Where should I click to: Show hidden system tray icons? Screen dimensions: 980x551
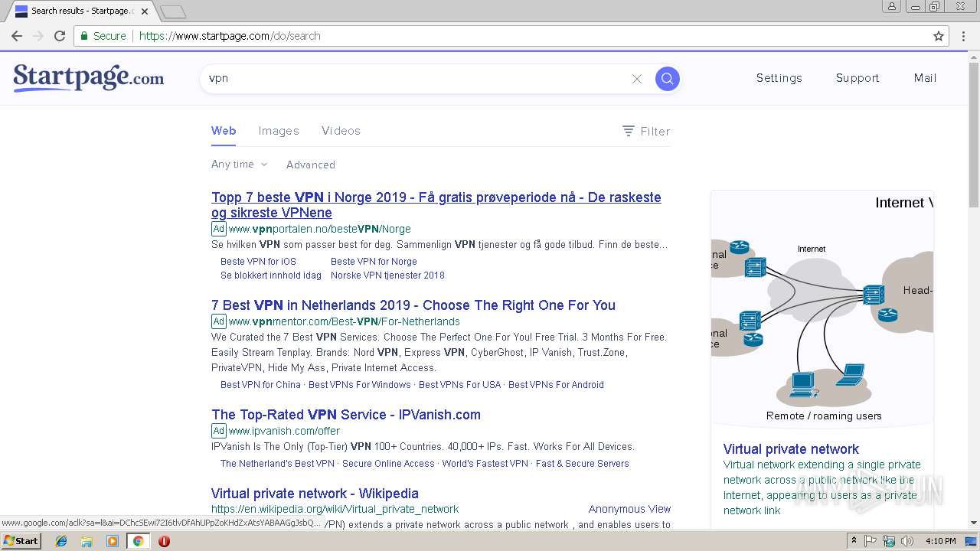[854, 541]
